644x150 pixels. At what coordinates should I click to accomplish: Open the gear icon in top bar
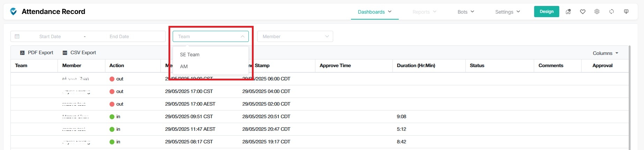click(597, 12)
